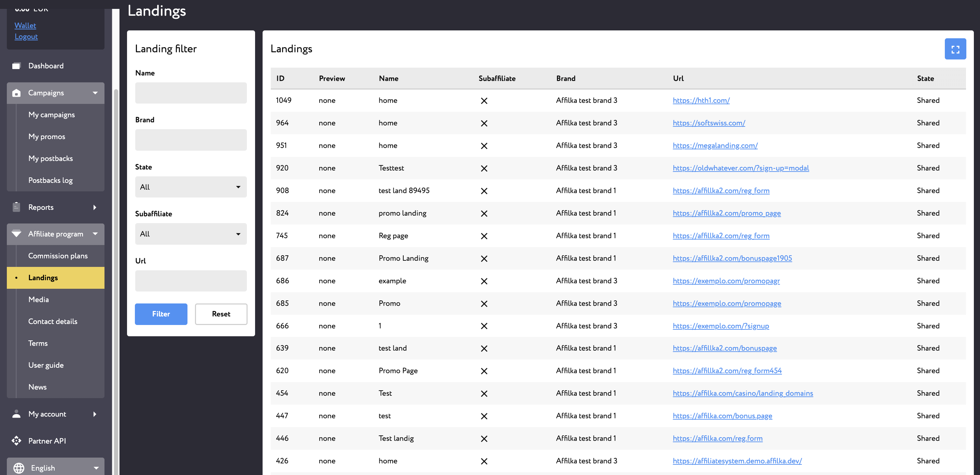Click the Subaffiliate X mark for landing 1049
The height and width of the screenshot is (475, 980).
[x=484, y=101]
